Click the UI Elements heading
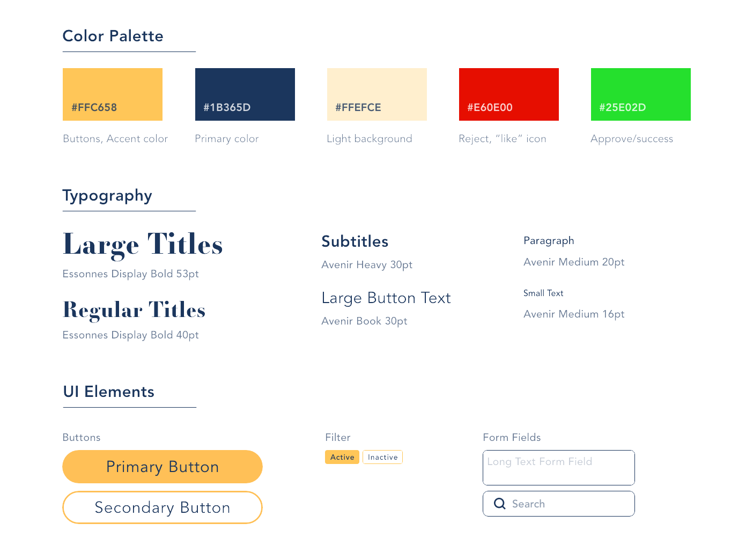753x560 pixels. click(109, 392)
